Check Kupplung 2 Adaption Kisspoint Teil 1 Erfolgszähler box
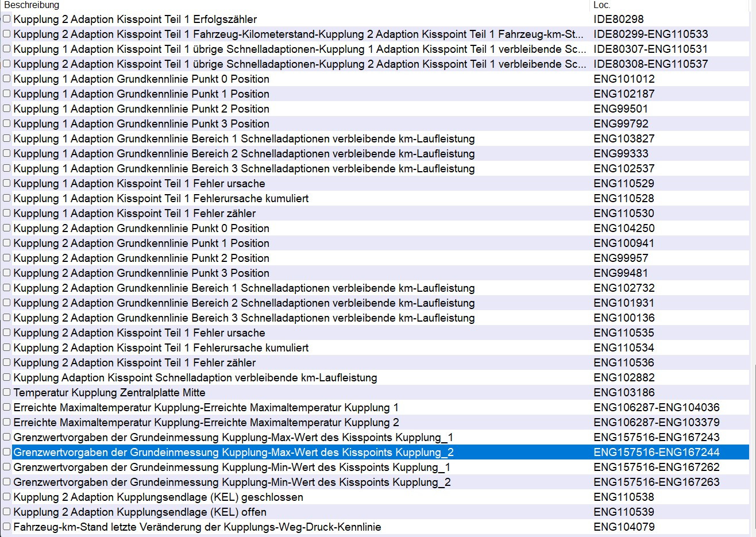Image resolution: width=756 pixels, height=537 pixels. click(x=7, y=19)
